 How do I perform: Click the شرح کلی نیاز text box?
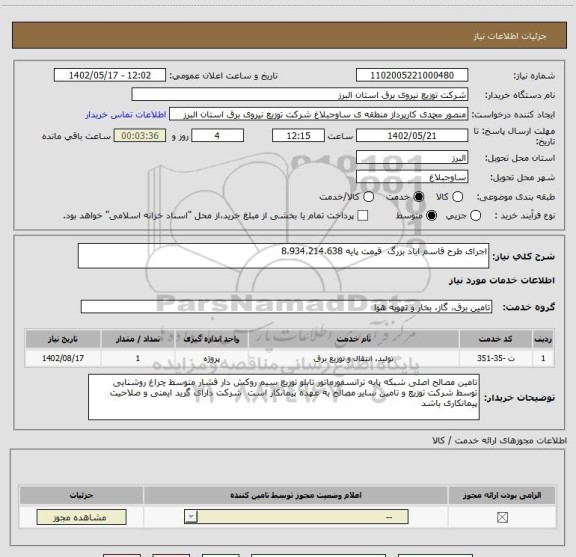283,256
